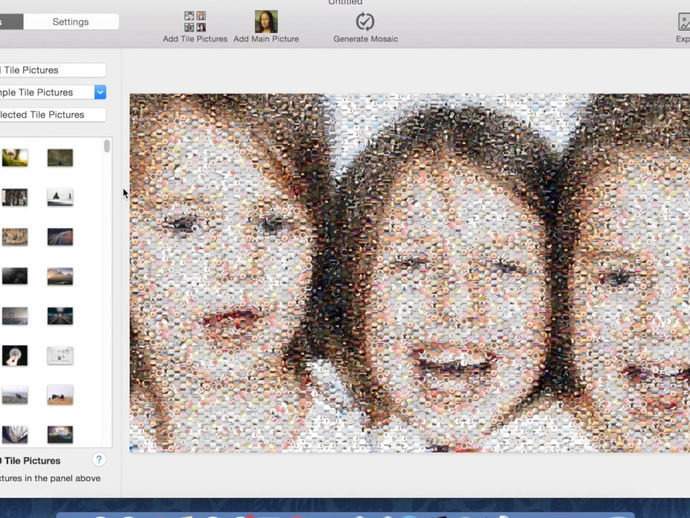This screenshot has width=690, height=518.
Task: Pick the black-and-white forest tile thumbnail
Action: 15,197
